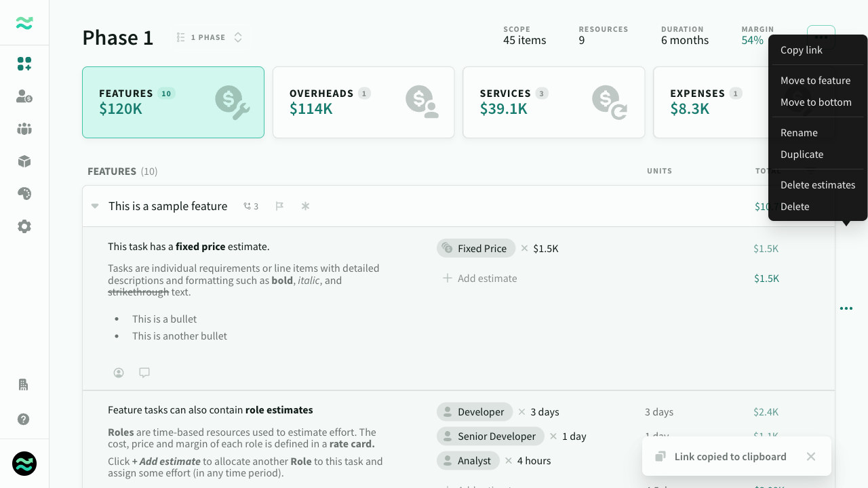Click the help question mark icon

[24, 419]
